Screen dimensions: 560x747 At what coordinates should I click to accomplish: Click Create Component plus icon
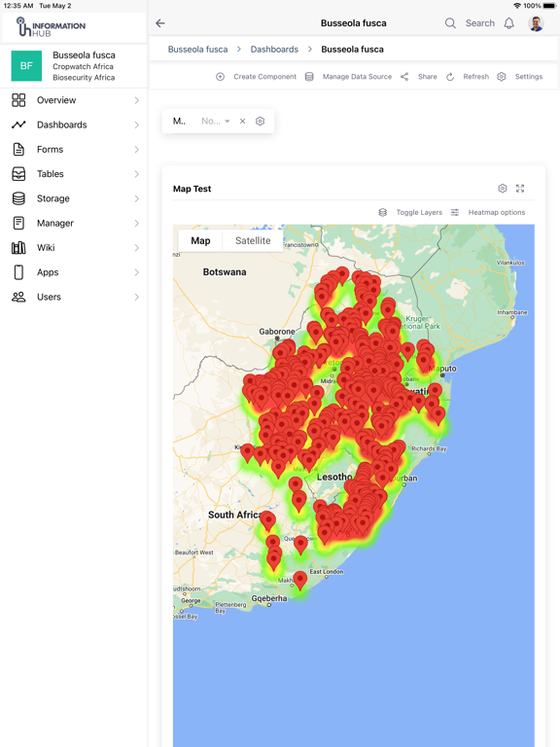tap(220, 77)
